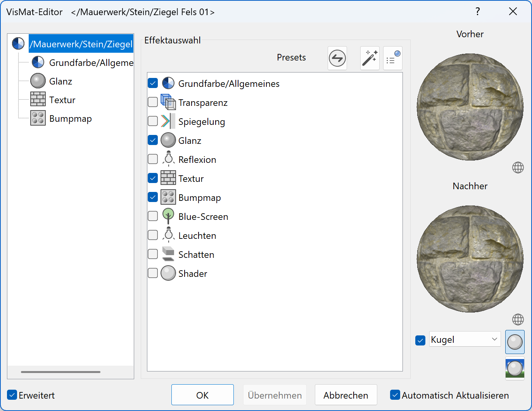Click the globe icon under the Vorher preview
This screenshot has height=411, width=532.
tap(518, 168)
